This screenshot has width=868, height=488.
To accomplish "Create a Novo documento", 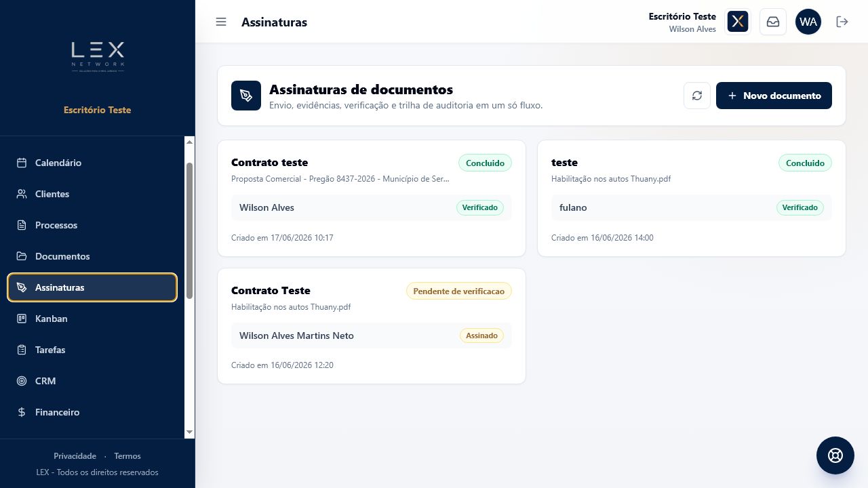I will [774, 96].
